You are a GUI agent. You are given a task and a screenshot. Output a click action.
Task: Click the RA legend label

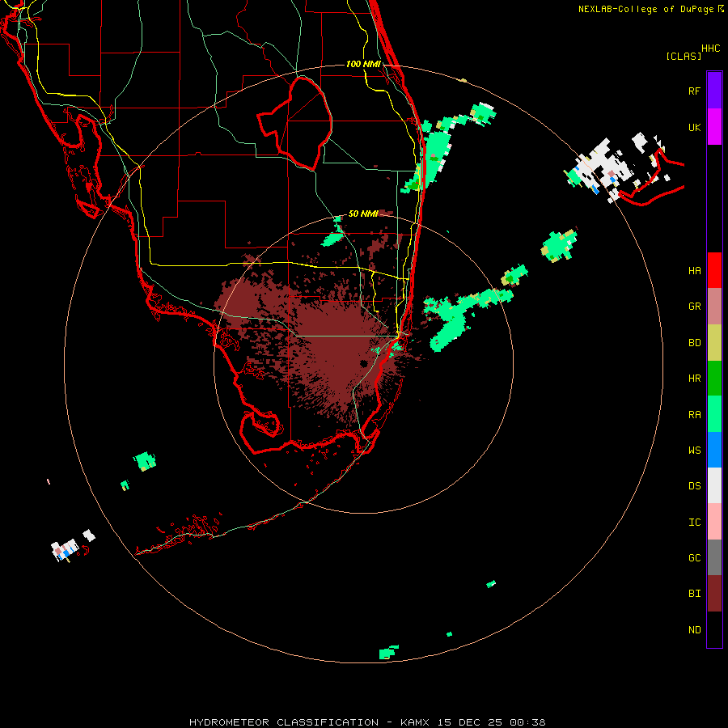695,415
